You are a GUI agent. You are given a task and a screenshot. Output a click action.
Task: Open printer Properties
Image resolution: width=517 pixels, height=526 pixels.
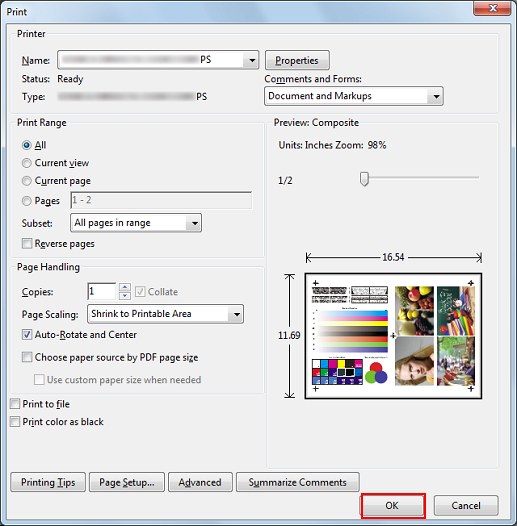(297, 60)
